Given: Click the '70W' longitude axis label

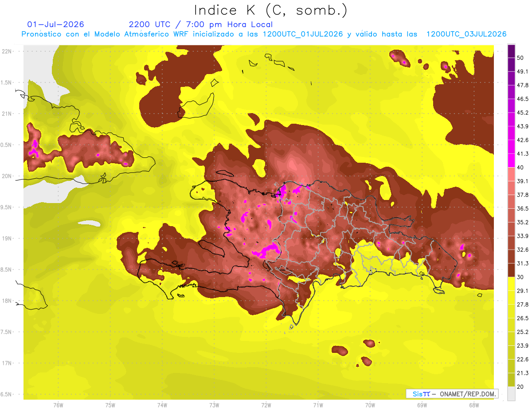Looking at the screenshot, I should coord(370,405).
